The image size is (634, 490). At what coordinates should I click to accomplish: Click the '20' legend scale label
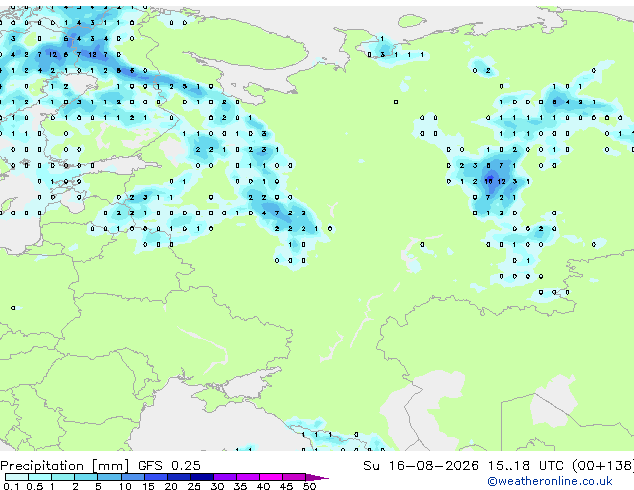click(171, 486)
